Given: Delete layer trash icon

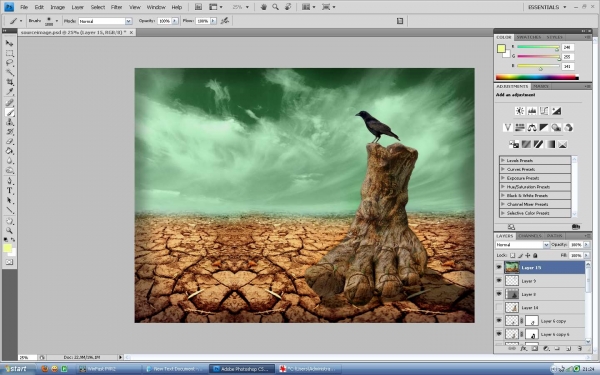Looking at the screenshot, I should click(x=579, y=349).
